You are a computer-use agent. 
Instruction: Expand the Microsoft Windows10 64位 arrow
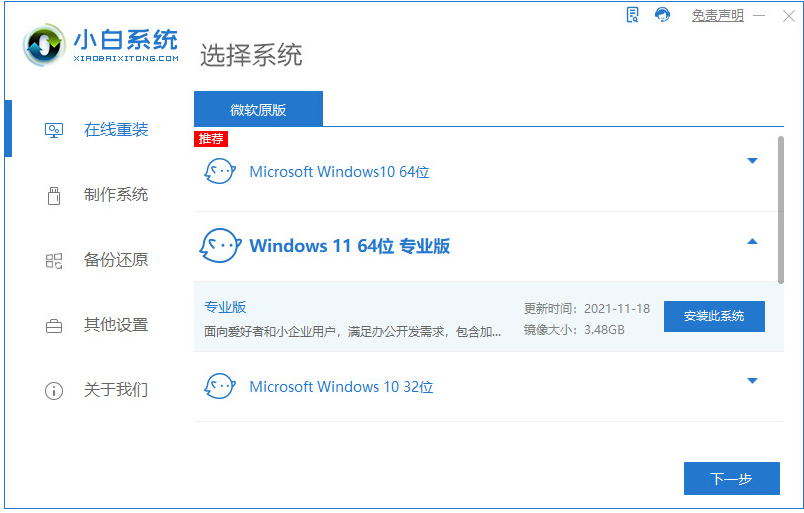point(752,161)
